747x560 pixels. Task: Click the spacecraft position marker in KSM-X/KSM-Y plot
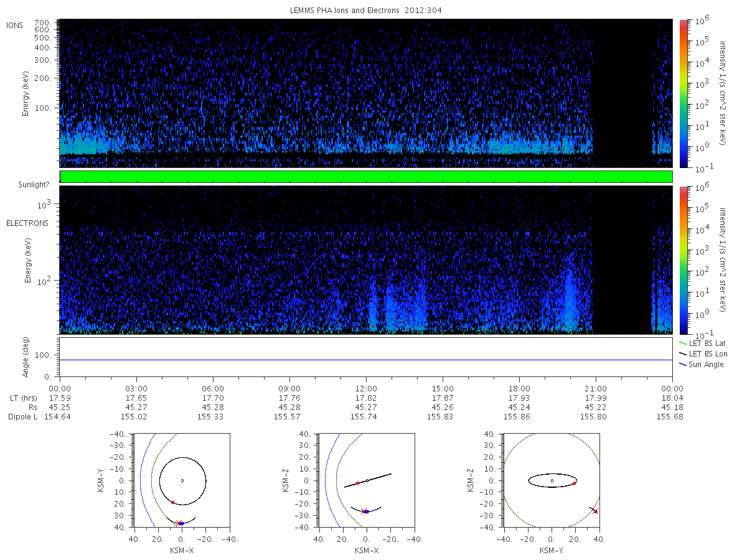pyautogui.click(x=179, y=523)
